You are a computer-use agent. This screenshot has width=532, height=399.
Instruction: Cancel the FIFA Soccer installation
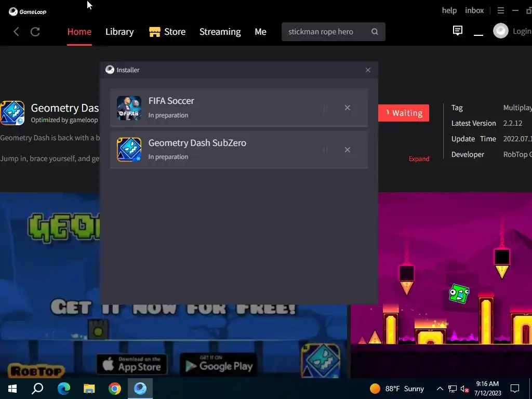pyautogui.click(x=348, y=108)
